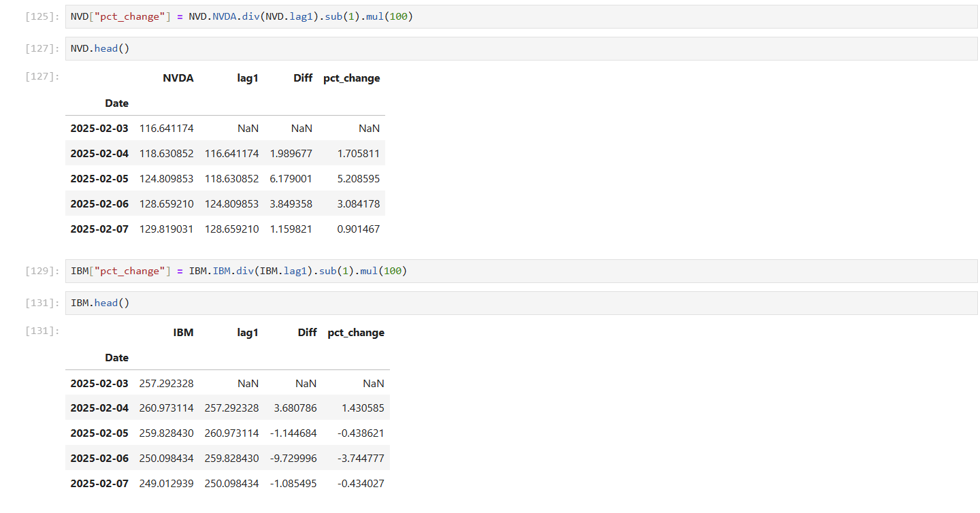Click pct_change value 1.705811
The width and height of the screenshot is (980, 513).
(x=359, y=153)
